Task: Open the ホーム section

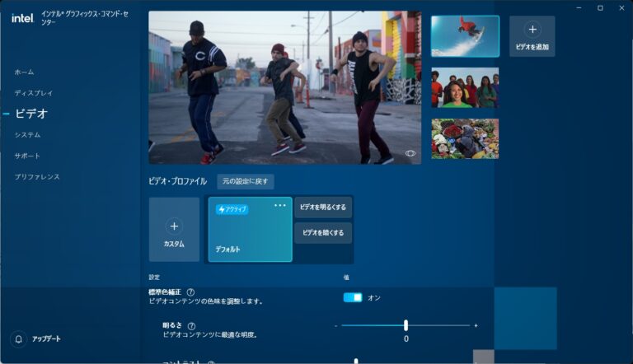Action: tap(24, 72)
